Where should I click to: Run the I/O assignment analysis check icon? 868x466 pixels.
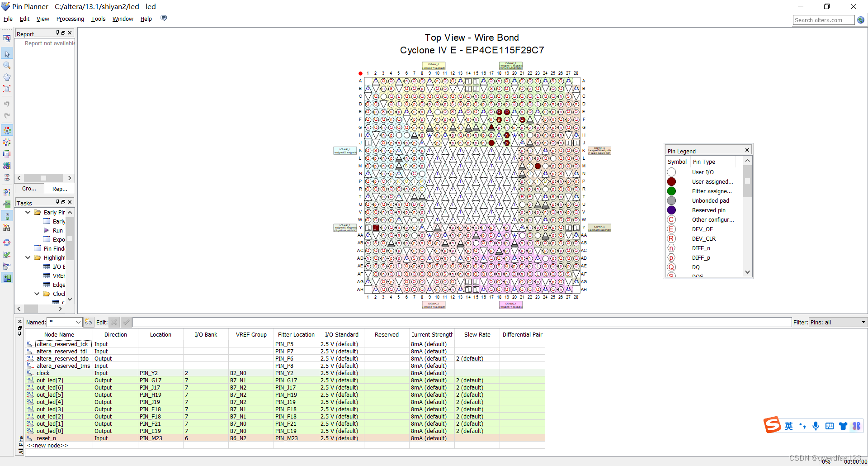pyautogui.click(x=7, y=255)
